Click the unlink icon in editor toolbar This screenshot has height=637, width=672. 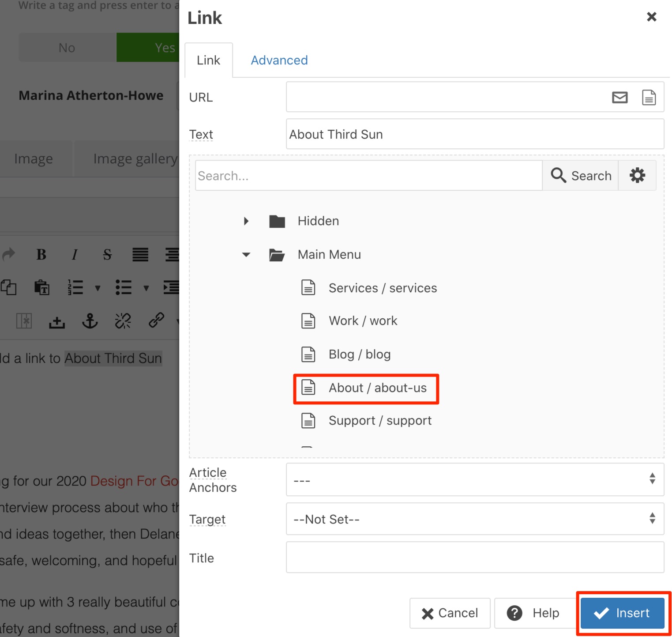tap(123, 321)
